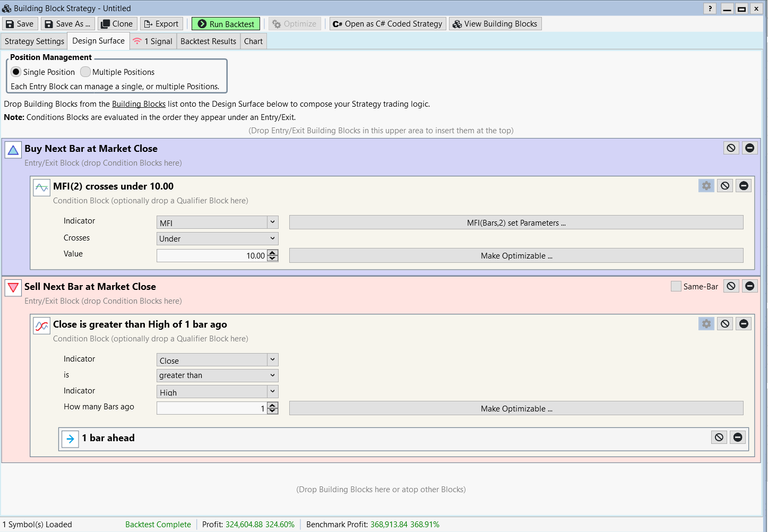This screenshot has width=768, height=532.
Task: Disable the 1 bar ahead qualifier block
Action: click(719, 437)
